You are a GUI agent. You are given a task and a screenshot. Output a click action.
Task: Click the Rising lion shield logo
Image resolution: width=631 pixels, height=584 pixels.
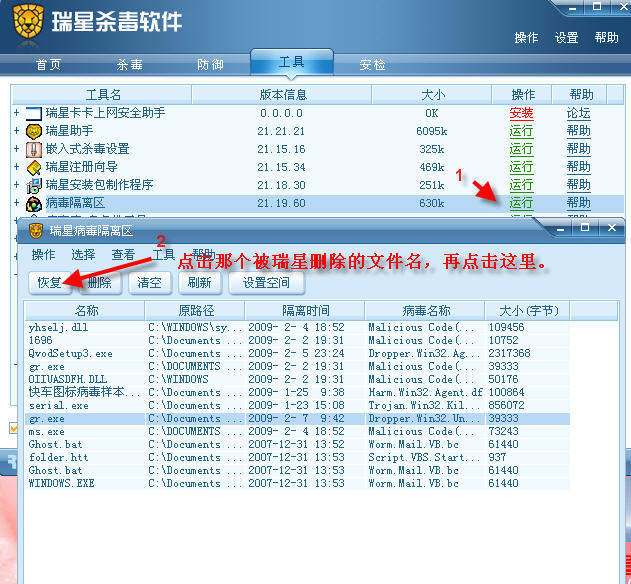(x=28, y=21)
